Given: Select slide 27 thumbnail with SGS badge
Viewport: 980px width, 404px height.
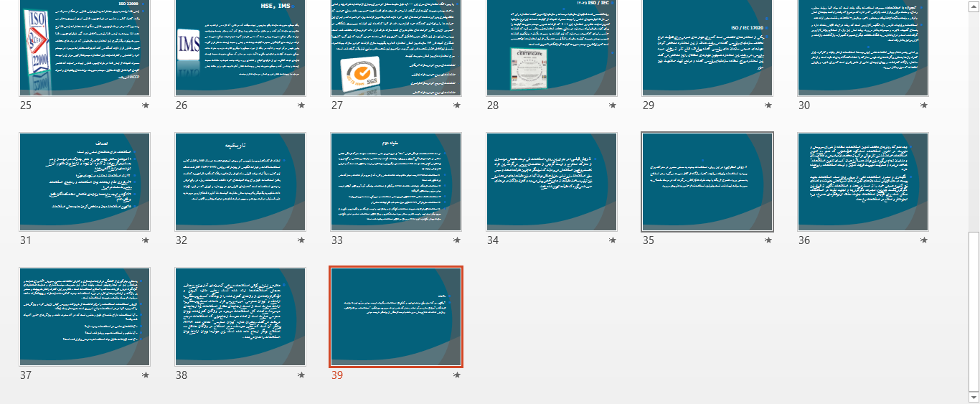Looking at the screenshot, I should click(396, 47).
